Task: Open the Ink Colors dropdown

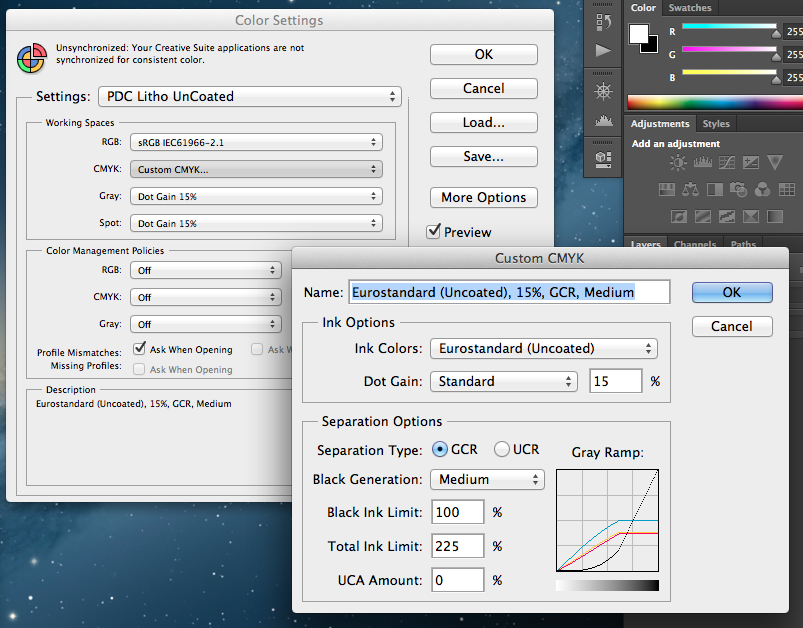Action: click(543, 349)
